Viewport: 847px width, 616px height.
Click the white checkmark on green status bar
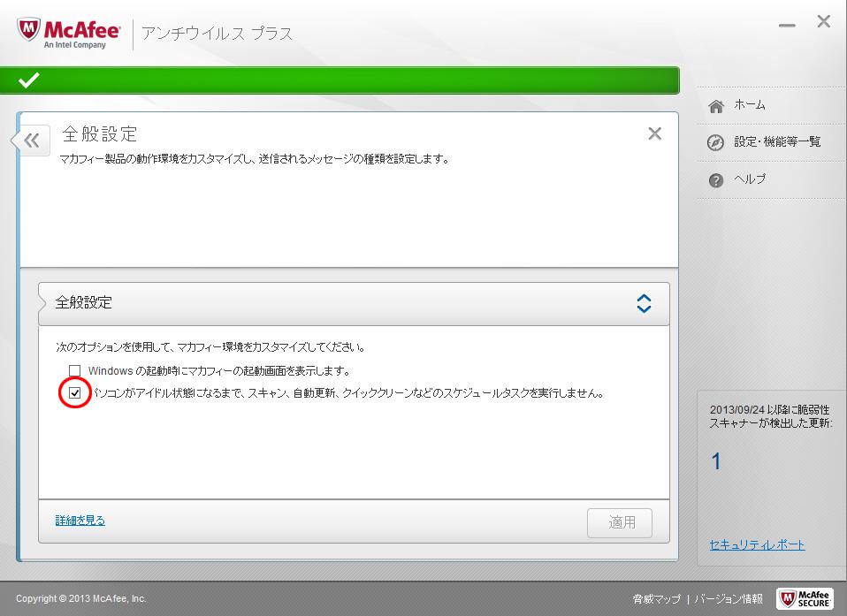click(28, 80)
